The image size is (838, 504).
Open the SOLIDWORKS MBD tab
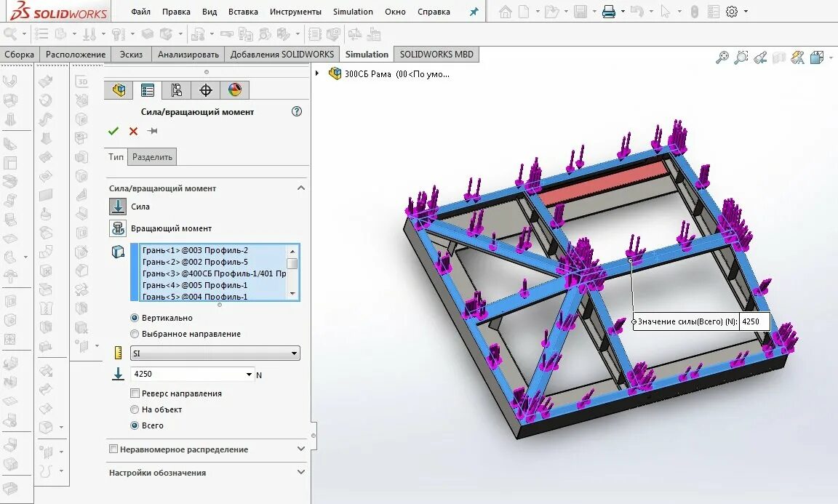pyautogui.click(x=436, y=54)
